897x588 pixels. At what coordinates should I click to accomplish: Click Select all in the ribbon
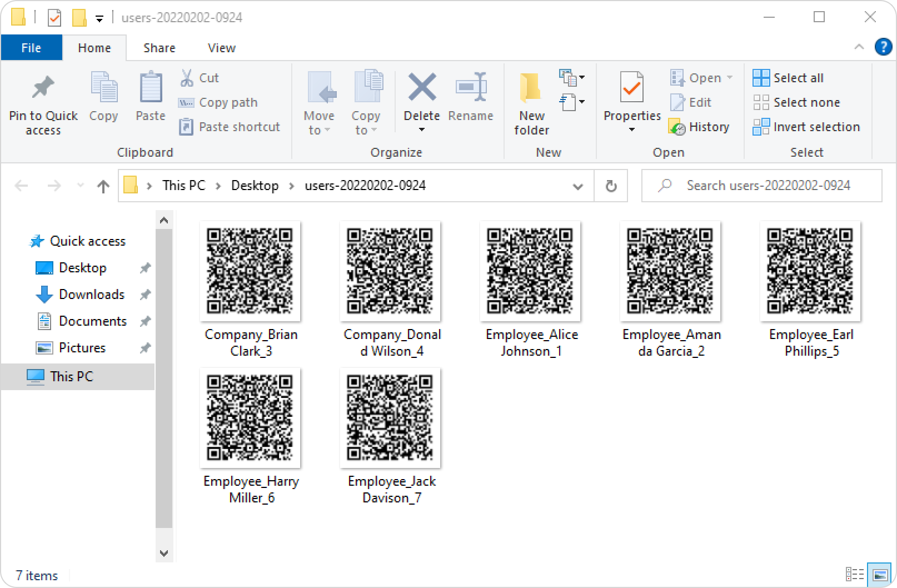[789, 78]
